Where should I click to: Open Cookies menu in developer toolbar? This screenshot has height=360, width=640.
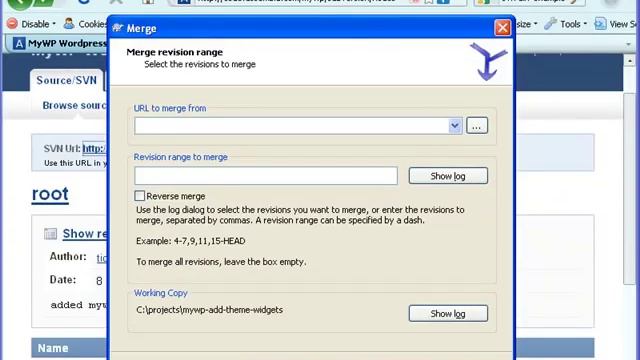92,24
